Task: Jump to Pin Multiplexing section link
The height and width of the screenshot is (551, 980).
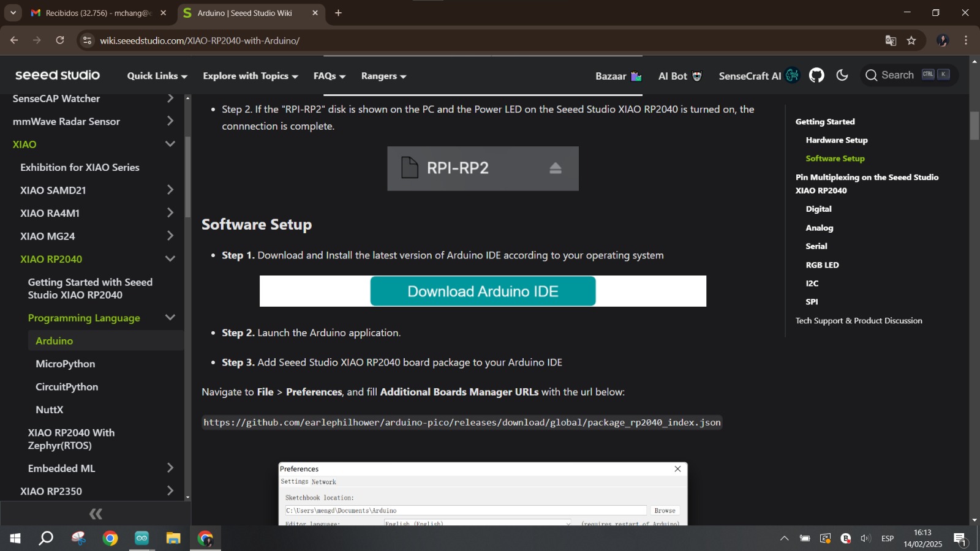Action: pyautogui.click(x=867, y=184)
